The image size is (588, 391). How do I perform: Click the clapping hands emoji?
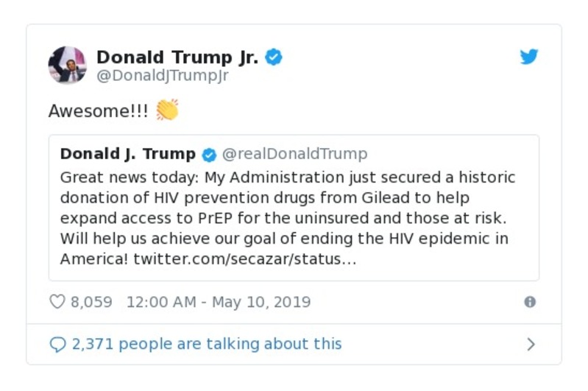(167, 110)
